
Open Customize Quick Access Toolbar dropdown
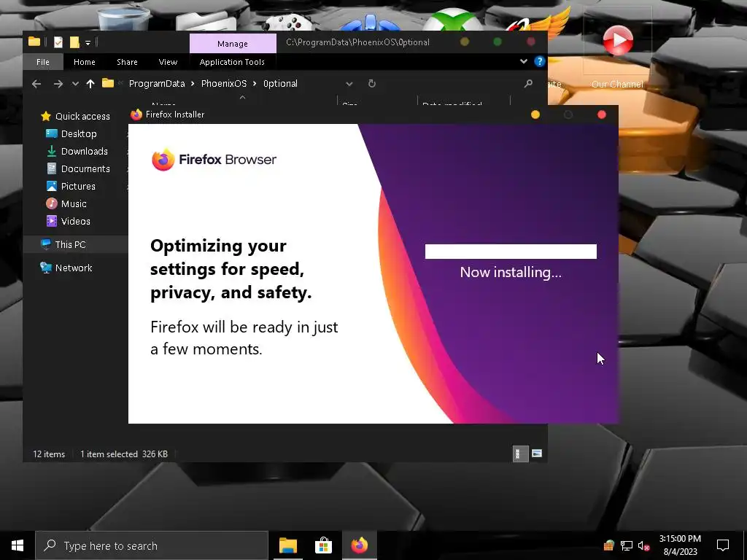[x=88, y=43]
